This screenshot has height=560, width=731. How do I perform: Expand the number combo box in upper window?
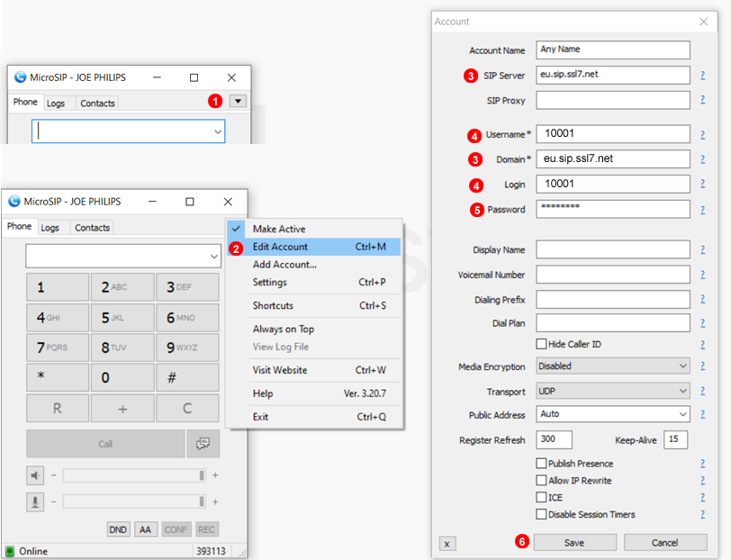[217, 131]
